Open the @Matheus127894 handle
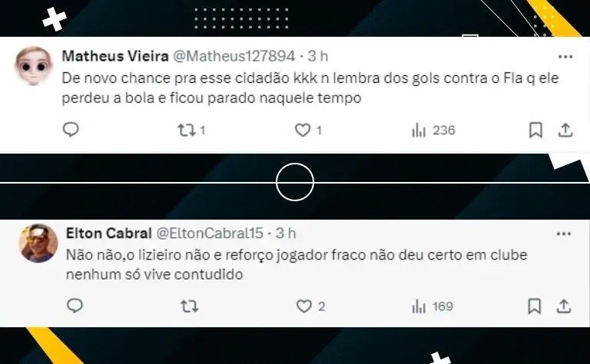 click(234, 56)
